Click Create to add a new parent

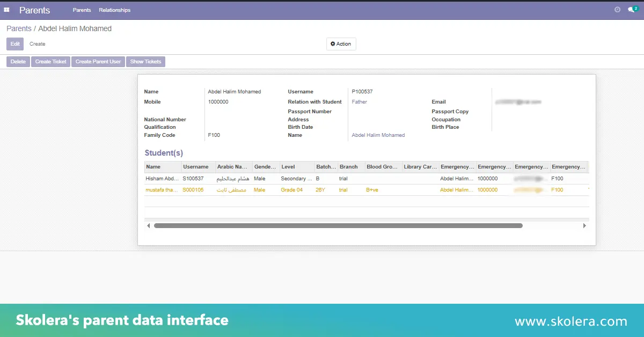coord(38,43)
